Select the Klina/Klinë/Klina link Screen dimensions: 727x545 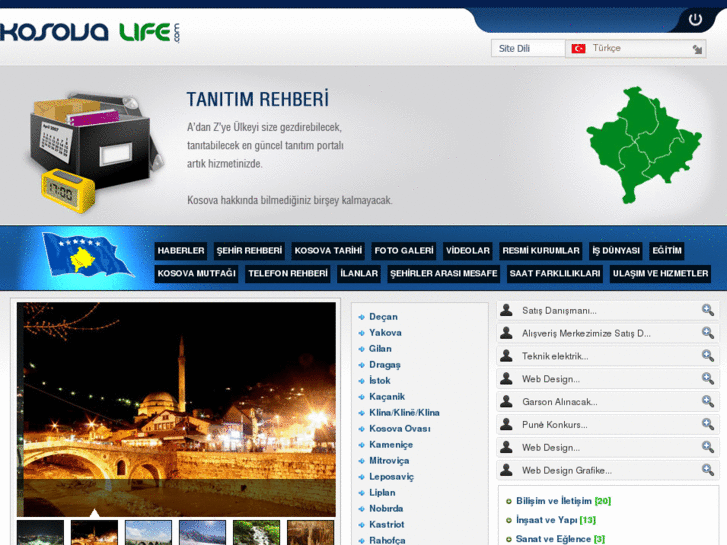pyautogui.click(x=404, y=412)
